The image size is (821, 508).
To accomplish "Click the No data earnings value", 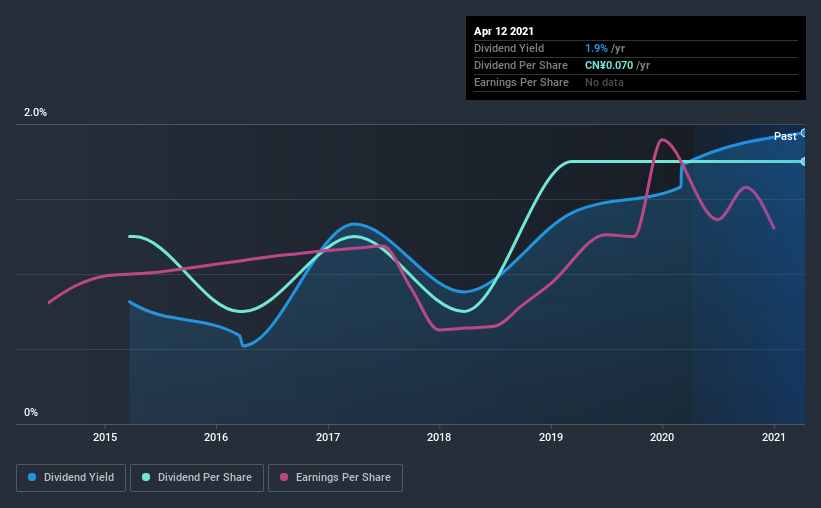I will tap(604, 82).
